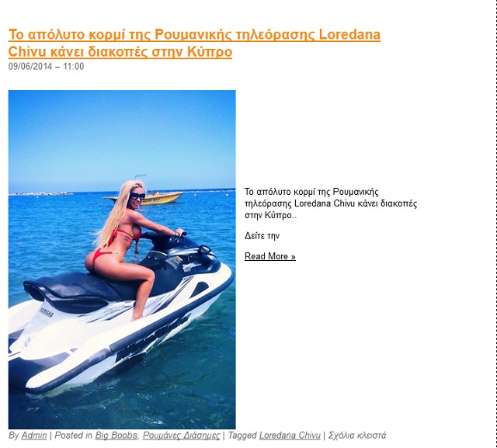Click the excerpt paragraph beside the photo
Viewport: 497px width, 448px height.
[x=331, y=203]
